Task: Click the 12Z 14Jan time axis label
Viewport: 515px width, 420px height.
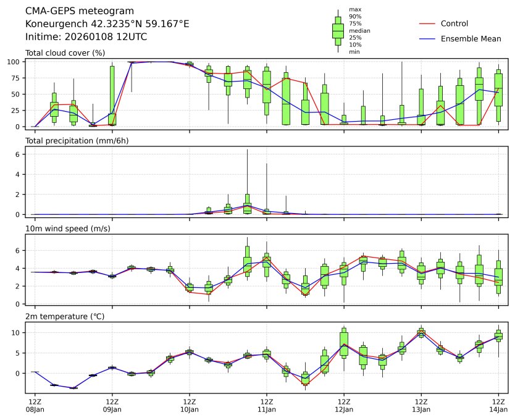Action: point(498,406)
